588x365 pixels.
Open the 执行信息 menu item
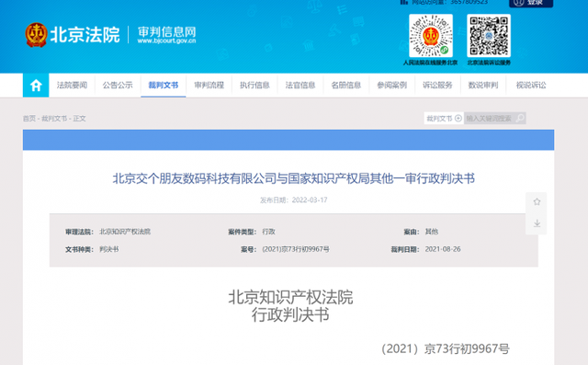(x=254, y=86)
